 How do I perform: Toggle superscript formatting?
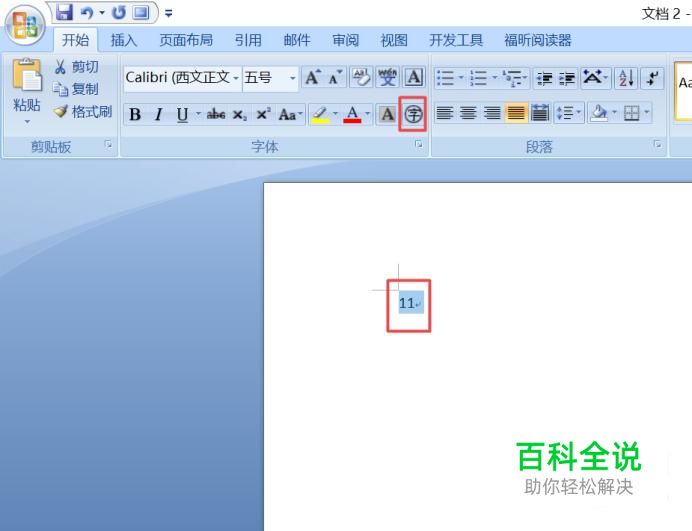point(263,115)
